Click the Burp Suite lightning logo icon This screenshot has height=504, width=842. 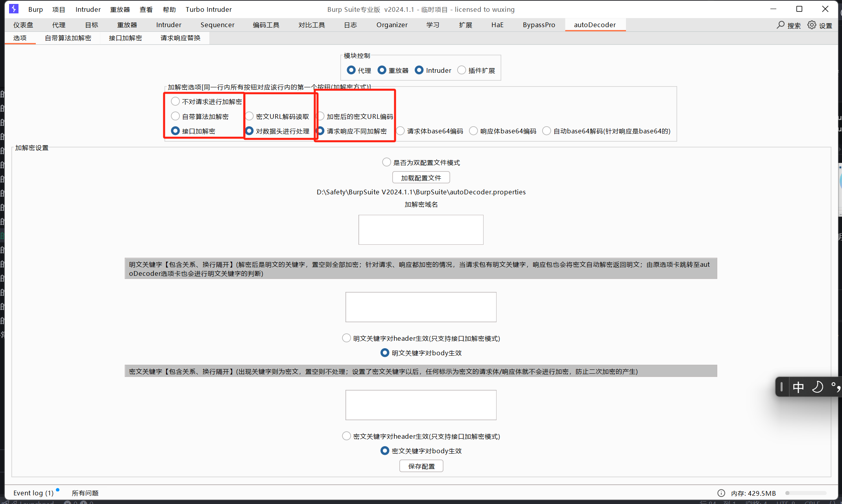point(14,9)
